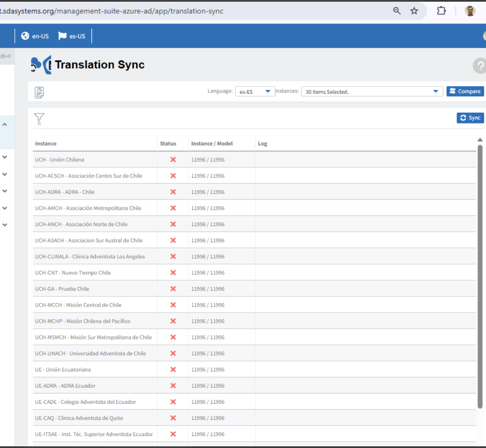Click the table vertical scrollbar thumb
This screenshot has width=486, height=448.
pos(480,276)
